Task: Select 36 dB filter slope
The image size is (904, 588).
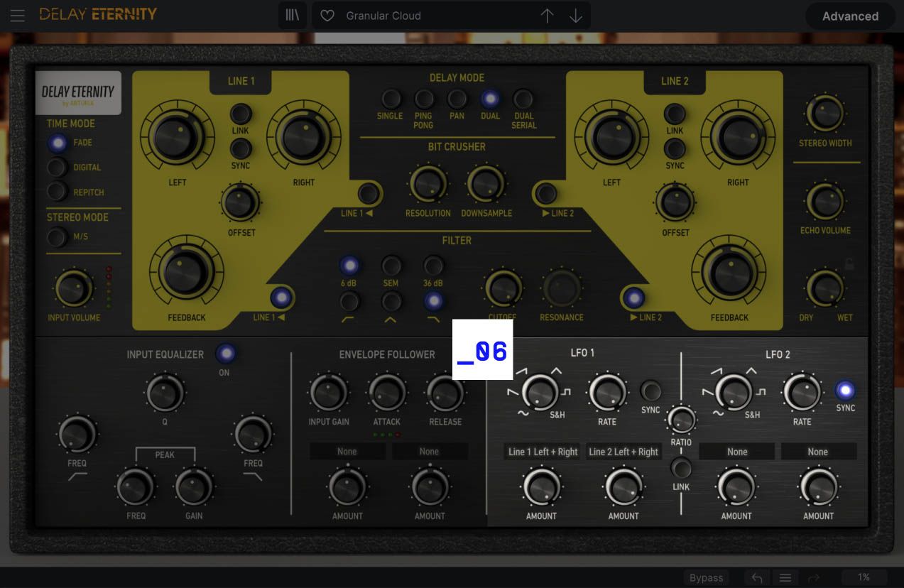Action: tap(432, 266)
